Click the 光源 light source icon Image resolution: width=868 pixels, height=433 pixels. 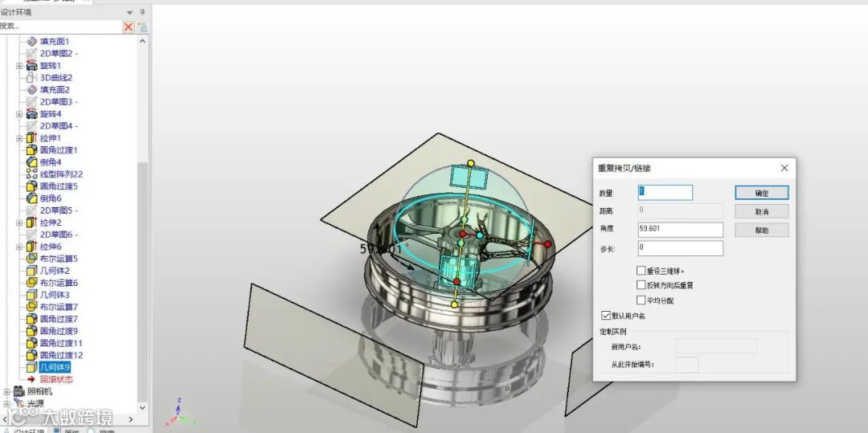click(19, 403)
